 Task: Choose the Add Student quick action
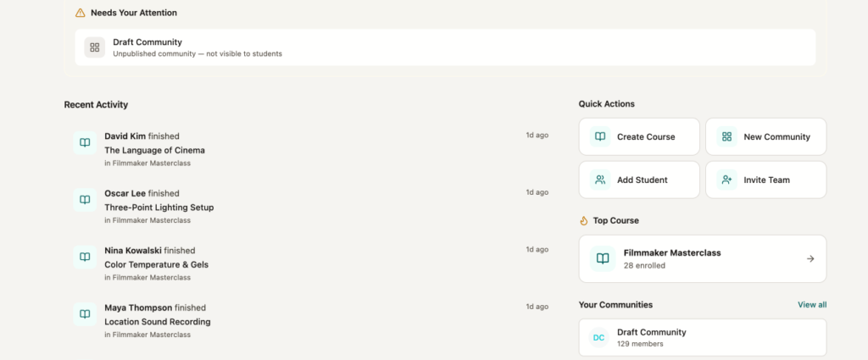[x=639, y=180]
